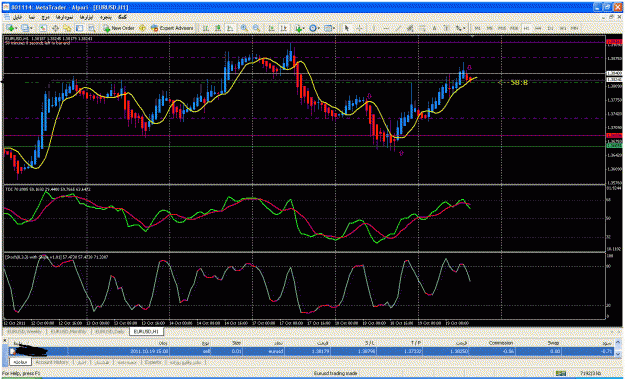This screenshot has width=625, height=379.
Task: Select the Fibonacci Retracement tool
Action: tap(422, 28)
